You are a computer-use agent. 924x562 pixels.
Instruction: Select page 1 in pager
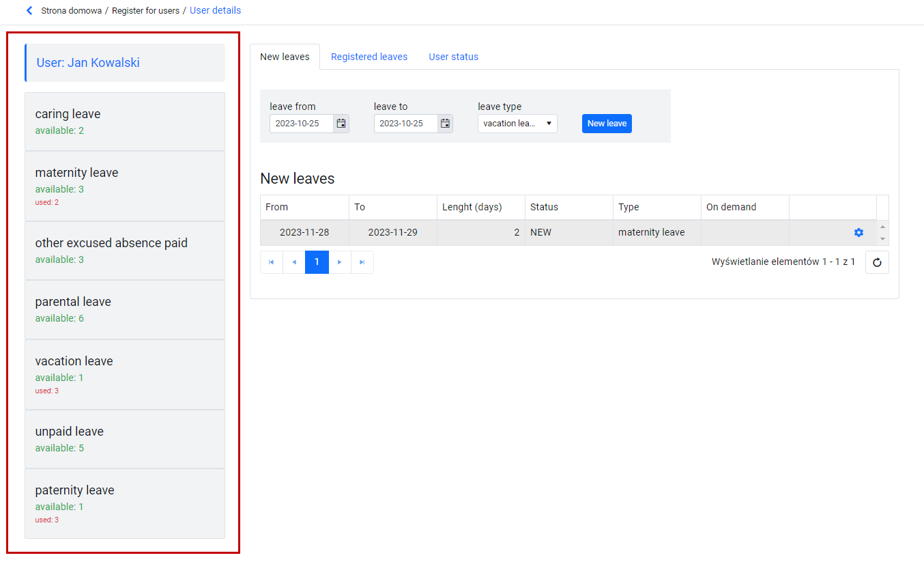pos(317,262)
